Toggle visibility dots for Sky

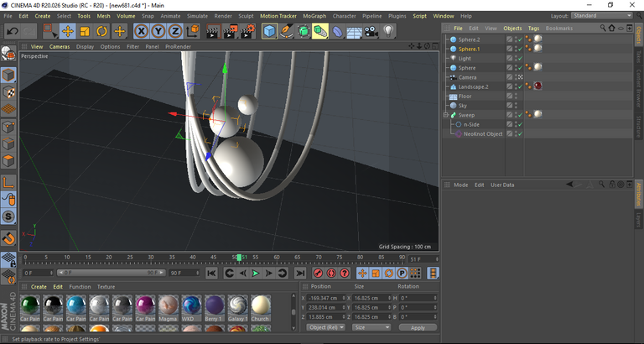(x=516, y=106)
